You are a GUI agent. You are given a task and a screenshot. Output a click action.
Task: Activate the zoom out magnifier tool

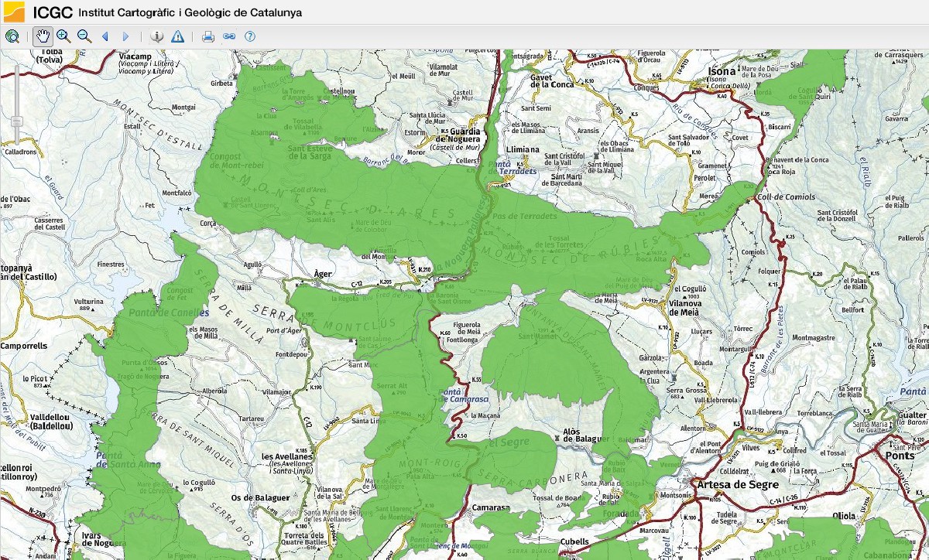coord(84,36)
